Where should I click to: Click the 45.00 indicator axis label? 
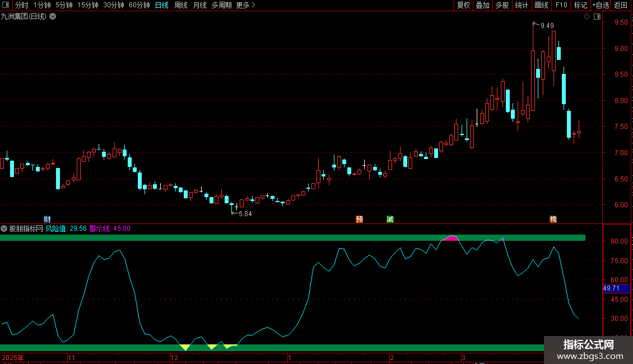pos(619,300)
